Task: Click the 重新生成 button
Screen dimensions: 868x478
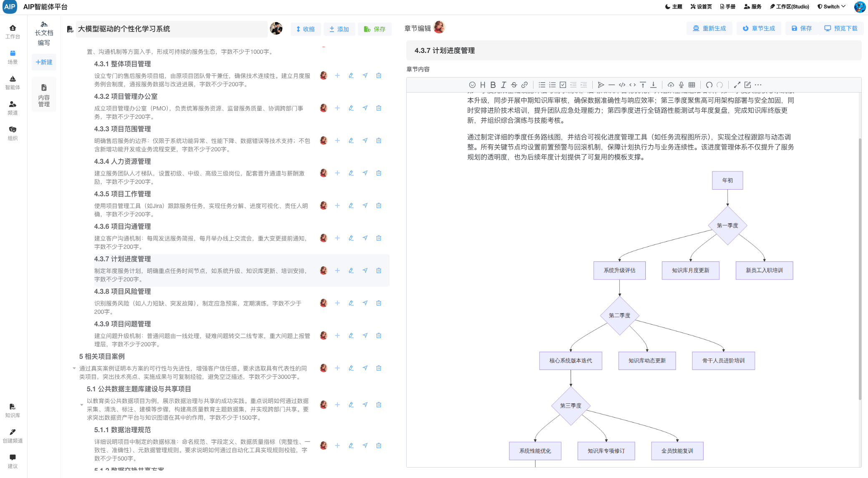Action: 709,28
